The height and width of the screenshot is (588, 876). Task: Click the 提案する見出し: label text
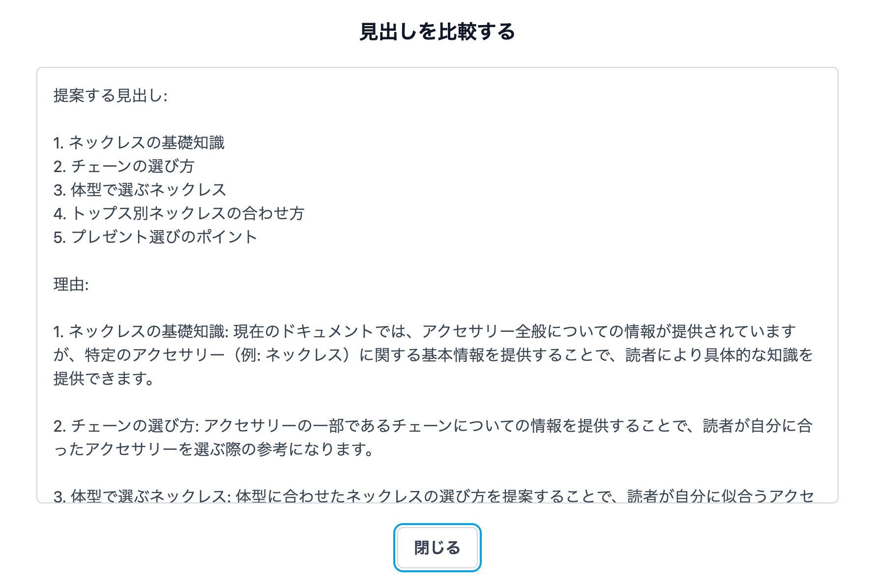click(110, 95)
